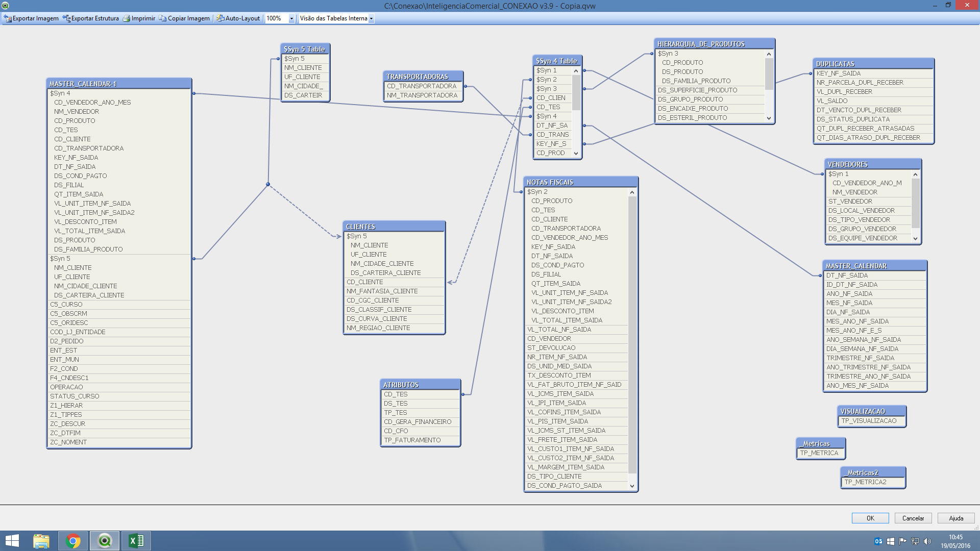The height and width of the screenshot is (551, 980).
Task: Select the CD_TRANSPORTADORA field in TRANSPORTADORAS
Action: pyautogui.click(x=423, y=86)
